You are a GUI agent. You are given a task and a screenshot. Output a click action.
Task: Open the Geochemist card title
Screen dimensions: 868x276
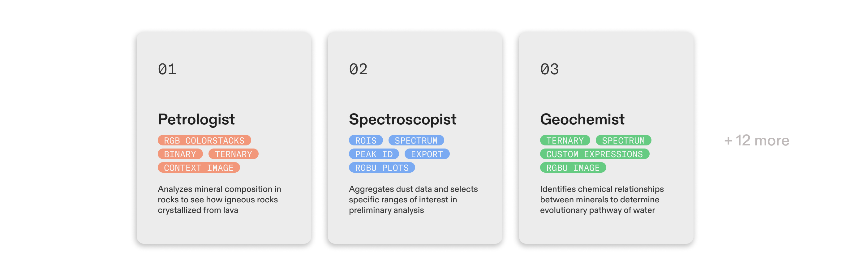pos(582,119)
